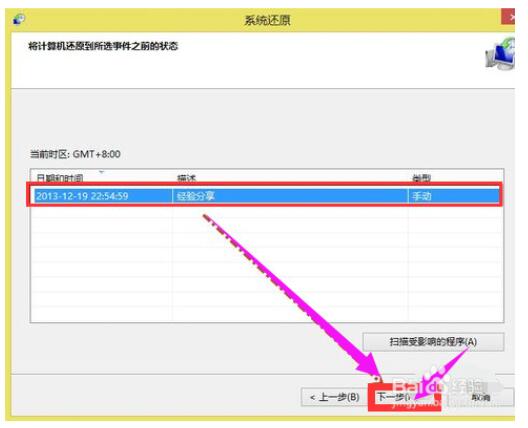Click the 当前时区: GMT+8:00 label
This screenshot has height=428, width=528.
tap(75, 154)
